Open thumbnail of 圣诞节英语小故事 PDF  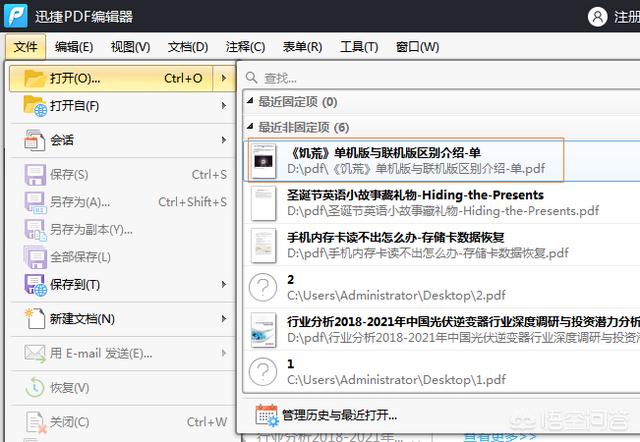pos(263,203)
